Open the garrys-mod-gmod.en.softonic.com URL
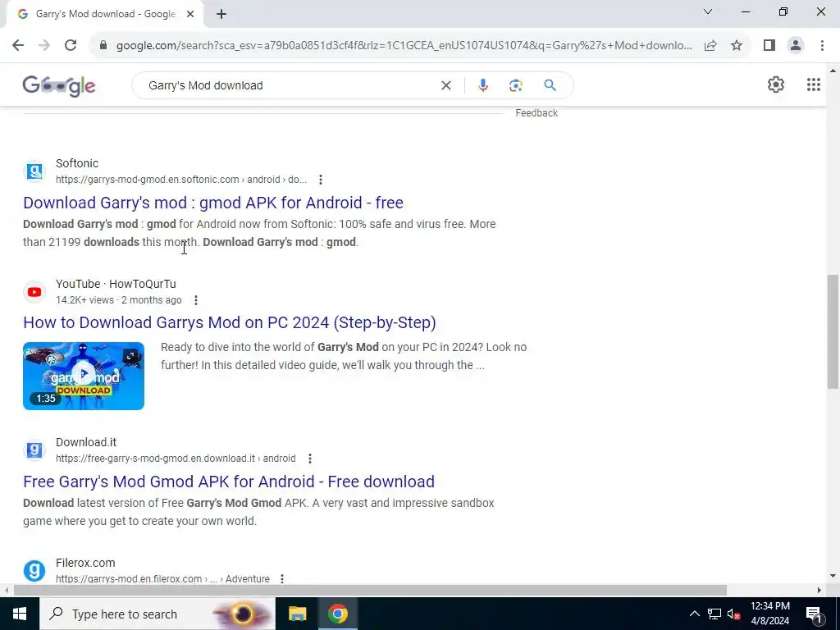The image size is (840, 630). (x=181, y=180)
